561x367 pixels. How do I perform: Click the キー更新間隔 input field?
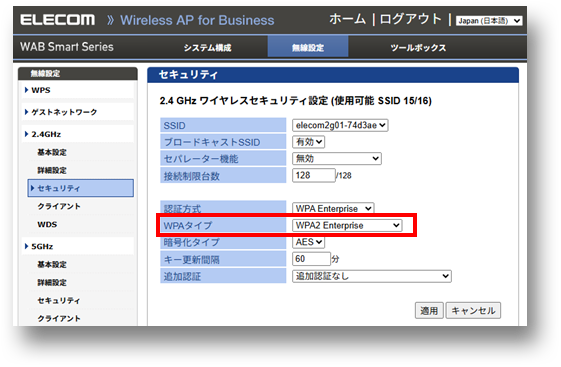point(311,259)
